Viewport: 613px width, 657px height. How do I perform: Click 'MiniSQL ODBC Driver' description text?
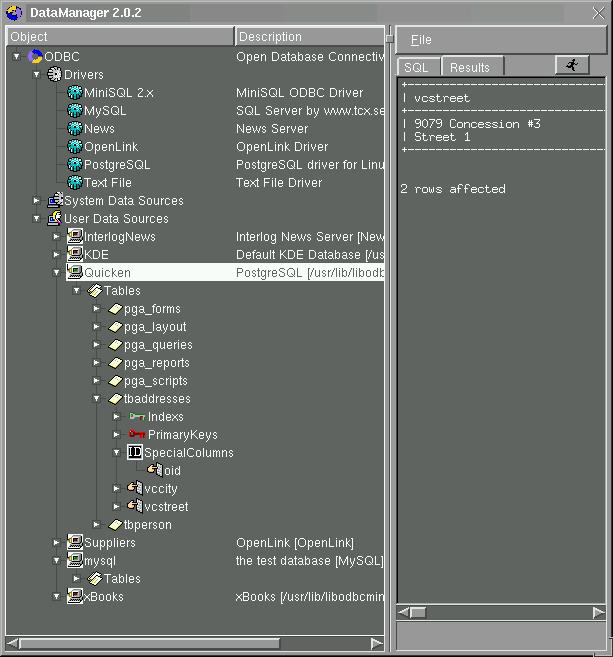[300, 93]
